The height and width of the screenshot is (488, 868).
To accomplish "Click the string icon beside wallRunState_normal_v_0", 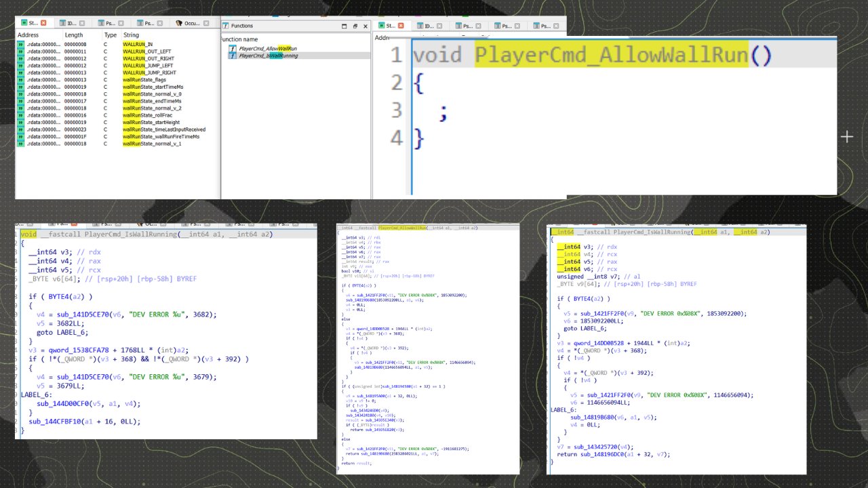I will (x=20, y=94).
